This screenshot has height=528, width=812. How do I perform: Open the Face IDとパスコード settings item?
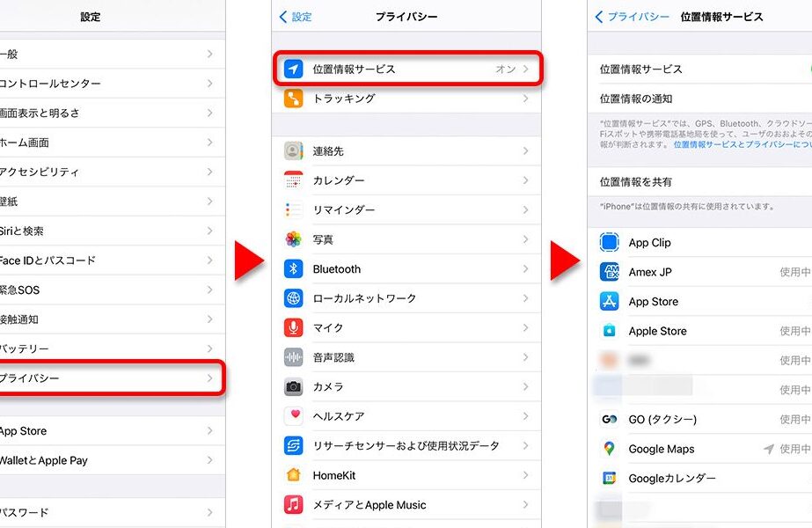pos(48,260)
